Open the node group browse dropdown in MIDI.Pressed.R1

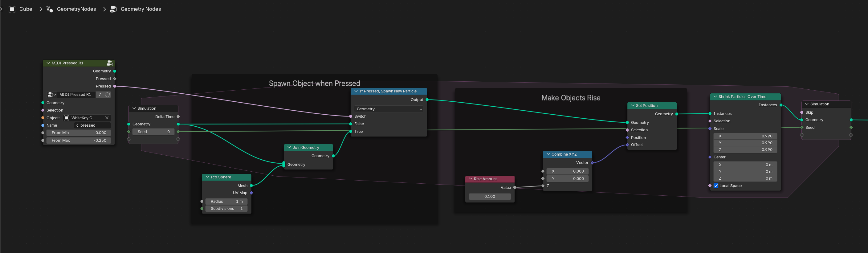pyautogui.click(x=51, y=95)
